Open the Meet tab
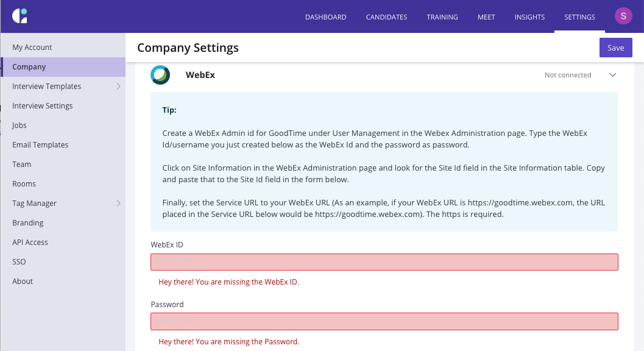This screenshot has width=644, height=351. coord(486,17)
